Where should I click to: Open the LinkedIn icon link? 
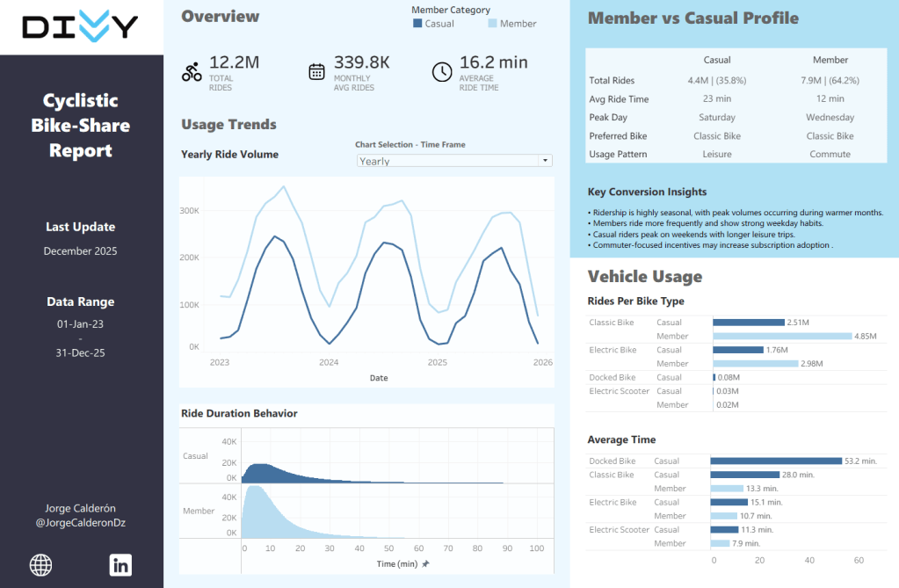pos(120,565)
